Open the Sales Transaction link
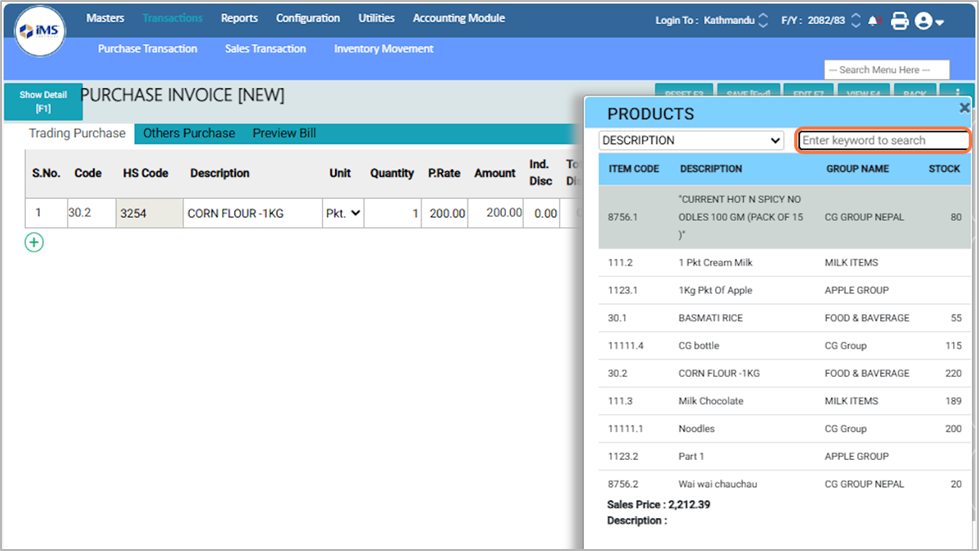The height and width of the screenshot is (551, 979). pyautogui.click(x=265, y=48)
